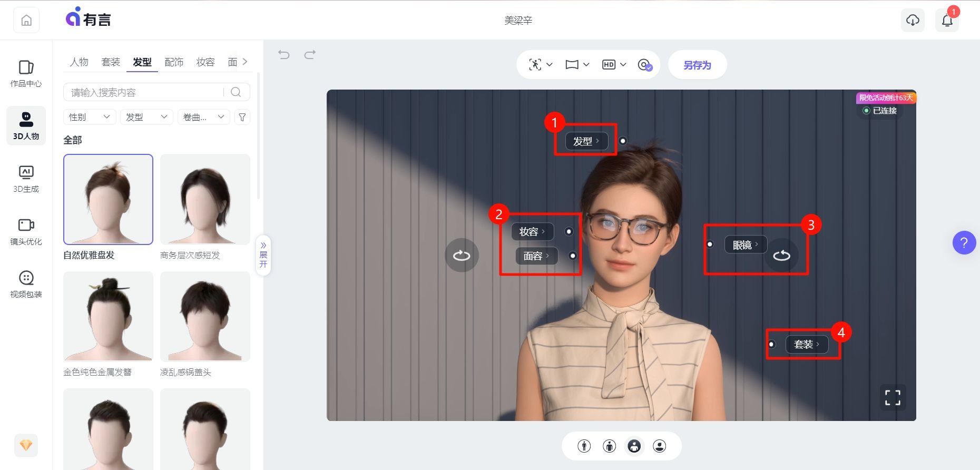980x470 pixels.
Task: Open the HD quality dropdown
Action: click(x=614, y=65)
